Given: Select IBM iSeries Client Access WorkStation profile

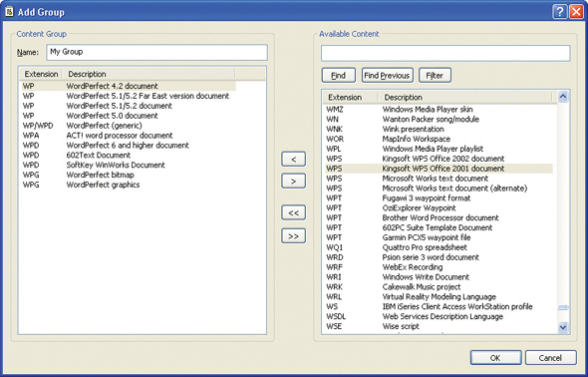Looking at the screenshot, I should point(439,307).
